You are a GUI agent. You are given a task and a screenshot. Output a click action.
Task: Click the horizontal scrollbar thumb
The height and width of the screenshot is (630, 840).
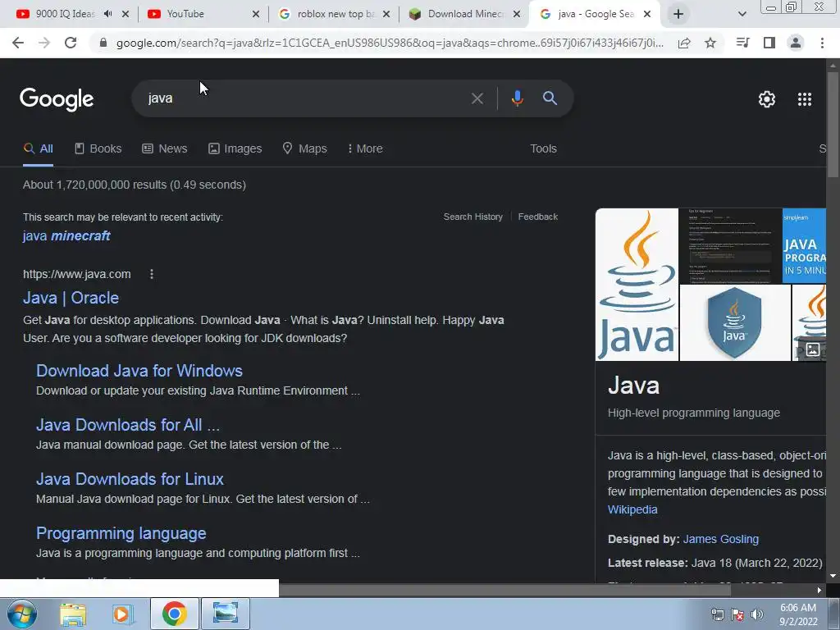pos(504,591)
